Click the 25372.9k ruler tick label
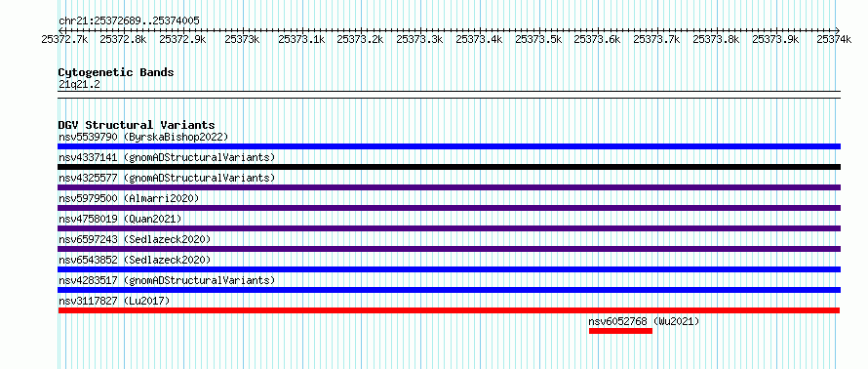 point(182,39)
